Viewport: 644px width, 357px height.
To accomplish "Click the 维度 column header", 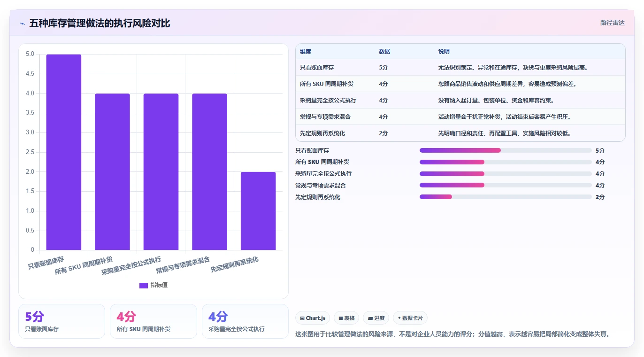I will click(x=306, y=52).
